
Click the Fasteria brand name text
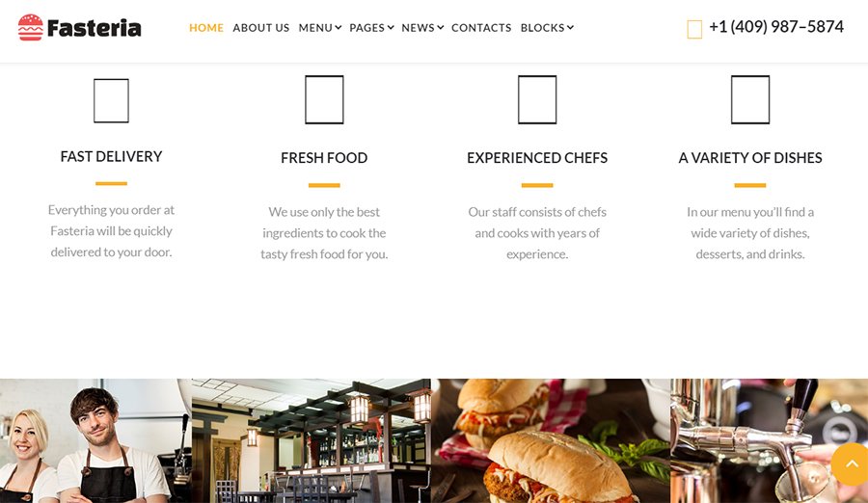(95, 28)
